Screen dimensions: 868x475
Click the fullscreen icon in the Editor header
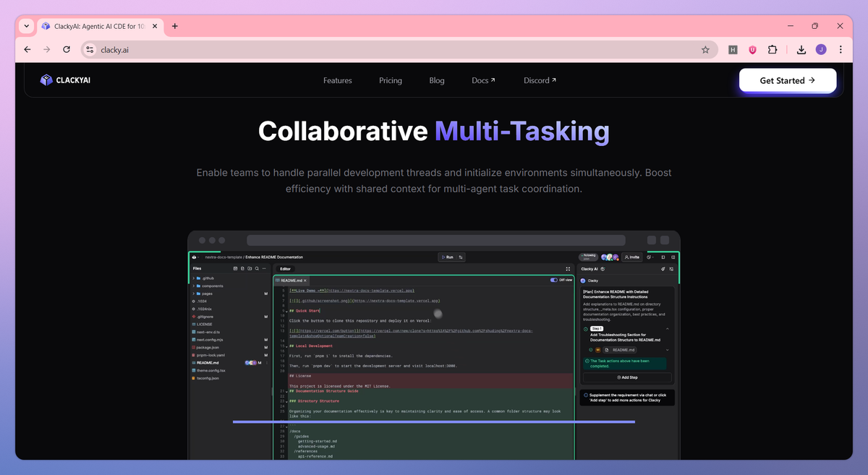tap(568, 269)
